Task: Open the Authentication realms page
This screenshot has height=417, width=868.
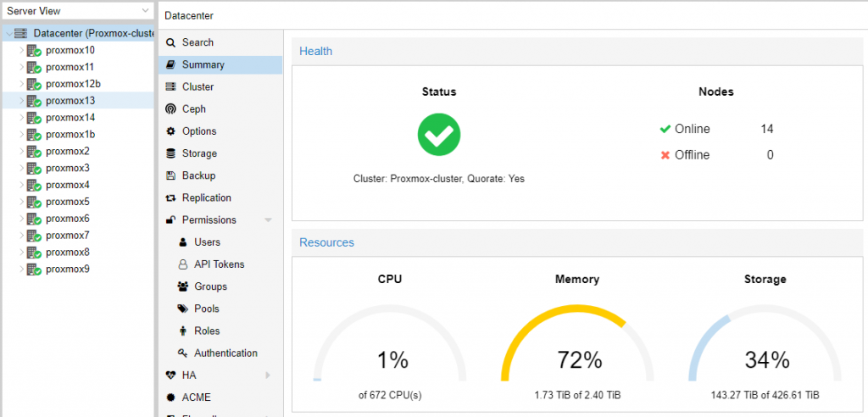Action: [220, 353]
